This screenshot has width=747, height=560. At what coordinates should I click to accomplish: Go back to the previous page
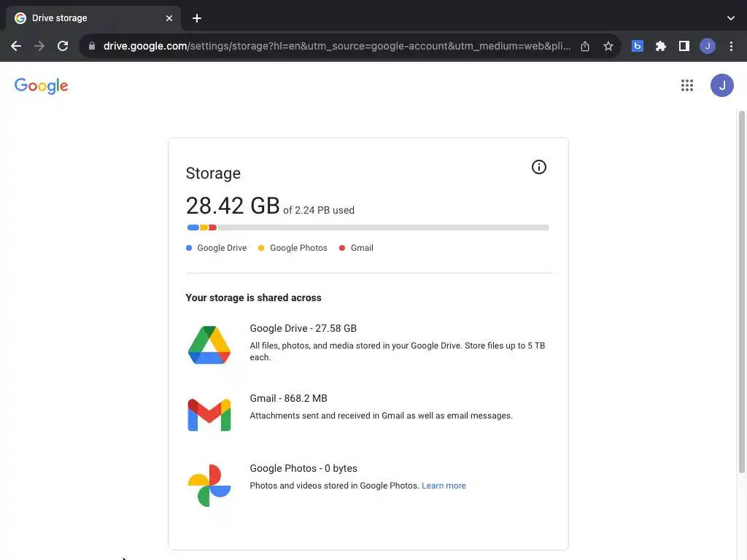[x=16, y=46]
